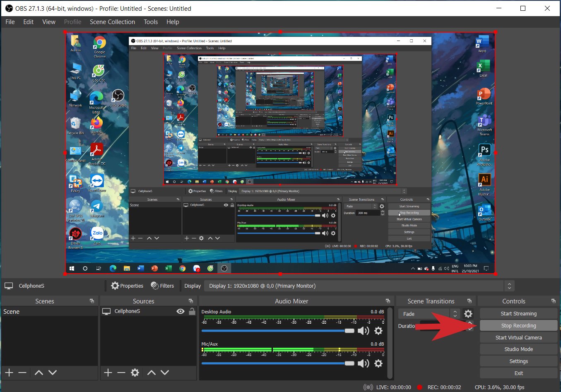This screenshot has width=561, height=392.
Task: Remove selected scene with minus icon
Action: 22,373
